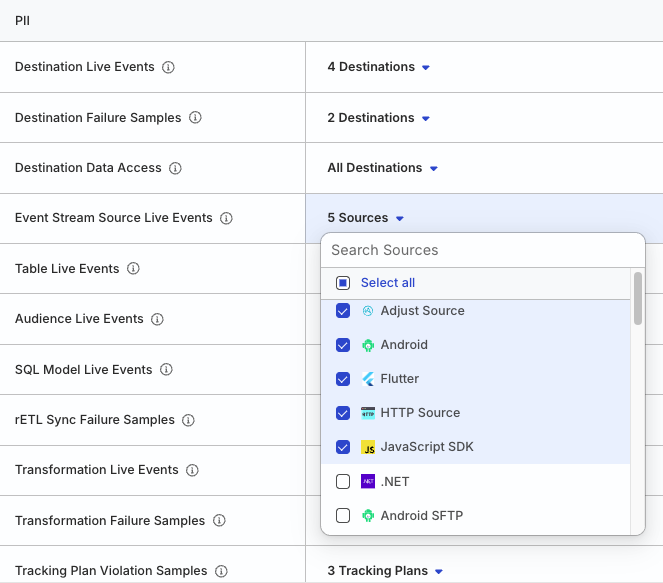Click the Transformation Failure Samples label
Image resolution: width=663 pixels, height=583 pixels.
(110, 520)
